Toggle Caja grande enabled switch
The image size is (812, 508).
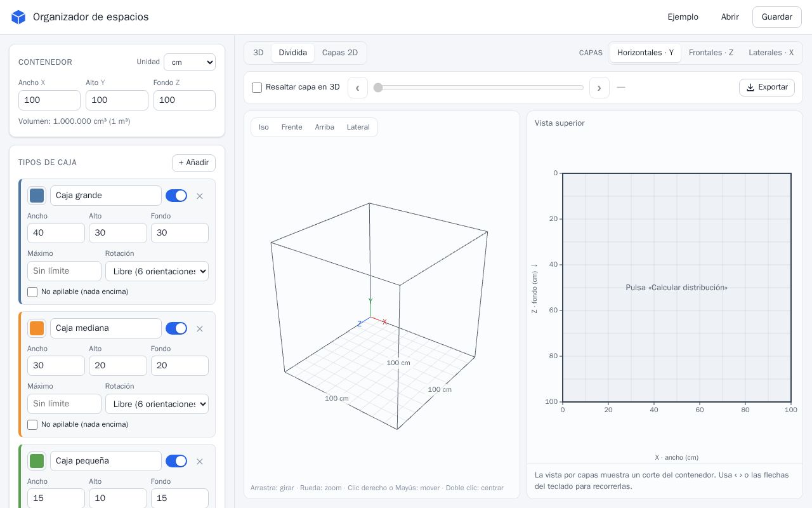click(176, 196)
